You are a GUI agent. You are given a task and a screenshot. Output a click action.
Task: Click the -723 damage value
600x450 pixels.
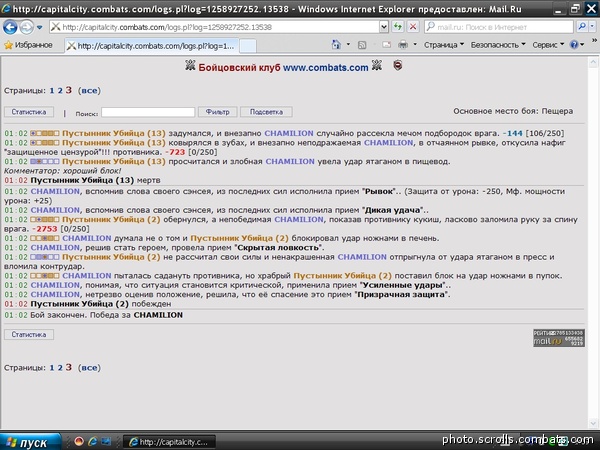point(175,152)
